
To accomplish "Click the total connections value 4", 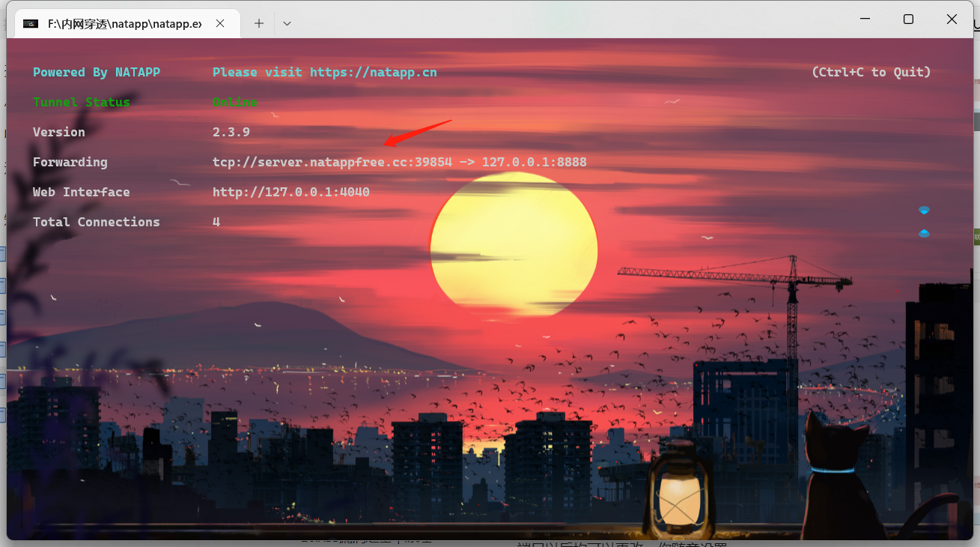I will coord(216,222).
